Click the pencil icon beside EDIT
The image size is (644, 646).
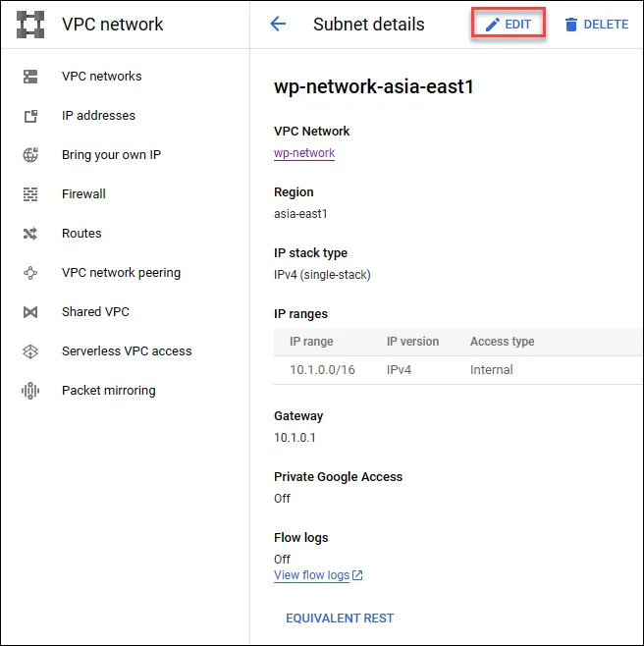(493, 25)
